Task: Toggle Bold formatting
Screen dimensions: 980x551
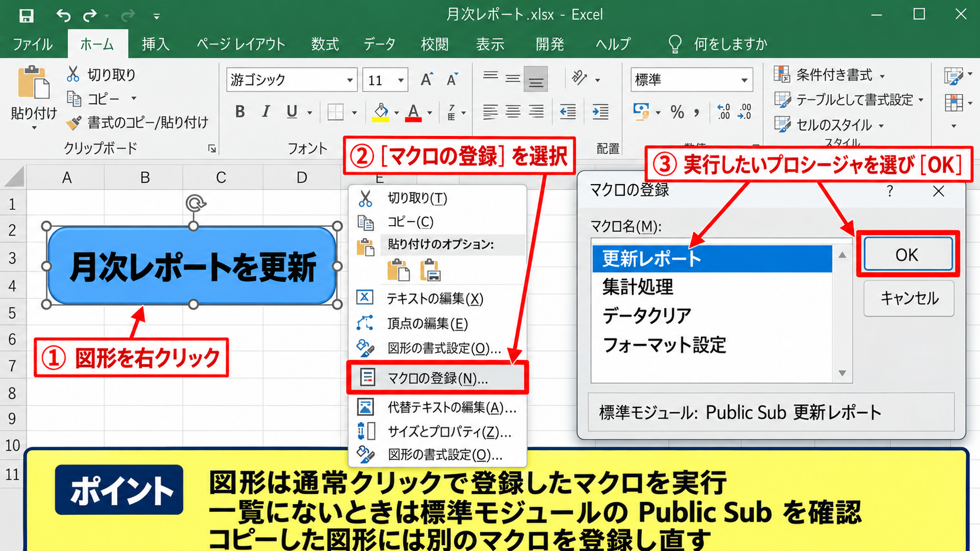Action: tap(240, 111)
